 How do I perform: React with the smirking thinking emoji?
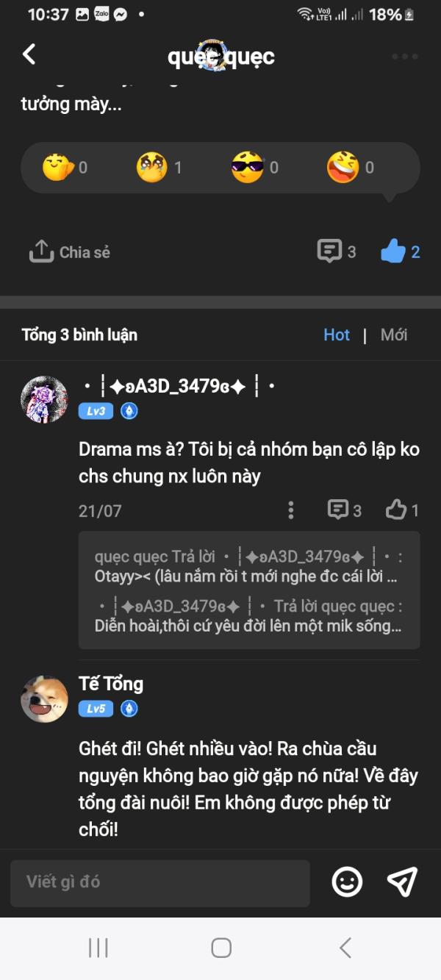56,168
